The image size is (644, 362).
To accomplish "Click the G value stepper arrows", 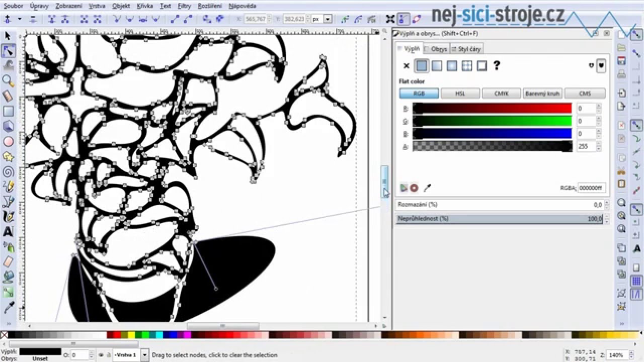I will (599, 121).
